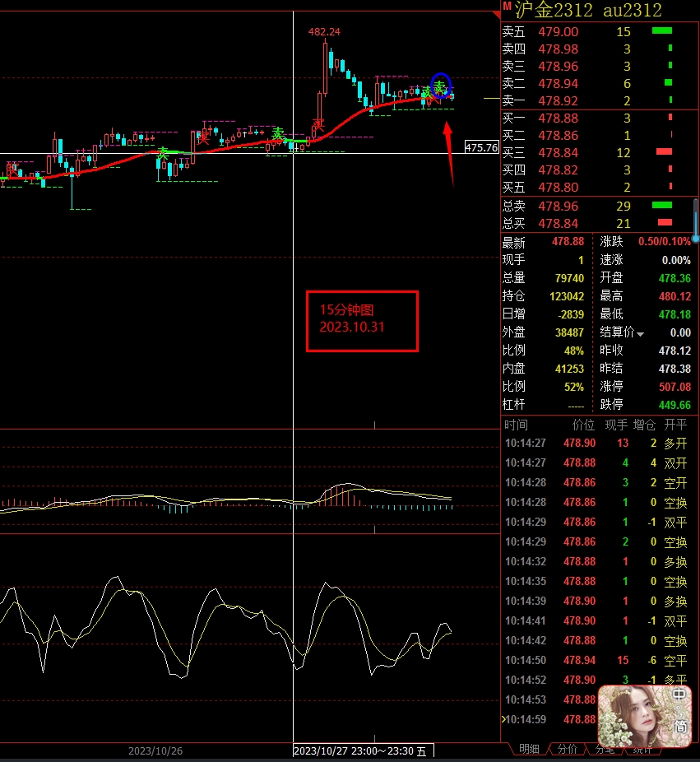700x762 pixels.
Task: Click the 475.76 crosshair price tag
Action: tap(481, 147)
